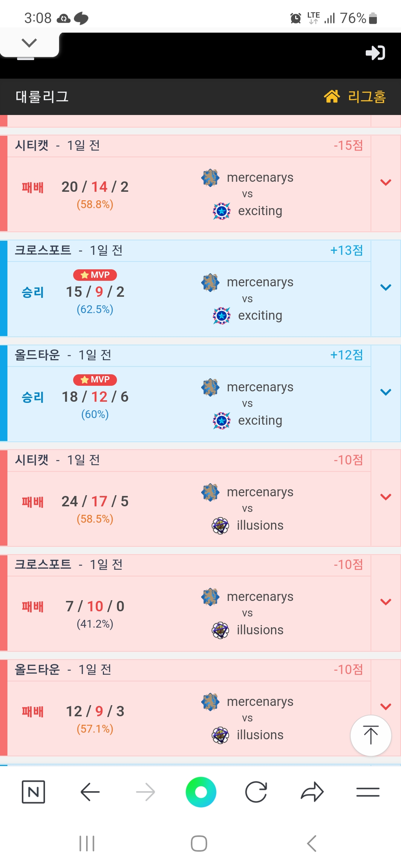The image size is (401, 868).
Task: Tap the scroll-to-top arrow button
Action: coord(371,735)
